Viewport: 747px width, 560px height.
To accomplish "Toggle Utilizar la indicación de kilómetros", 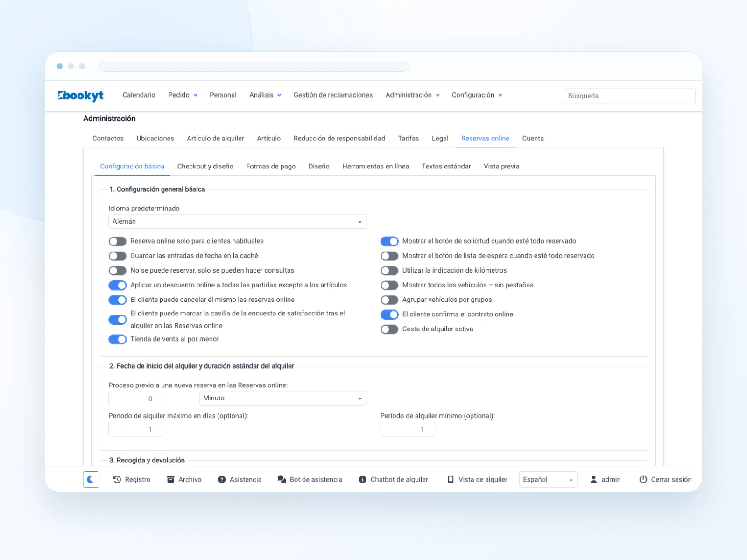I will [x=389, y=271].
